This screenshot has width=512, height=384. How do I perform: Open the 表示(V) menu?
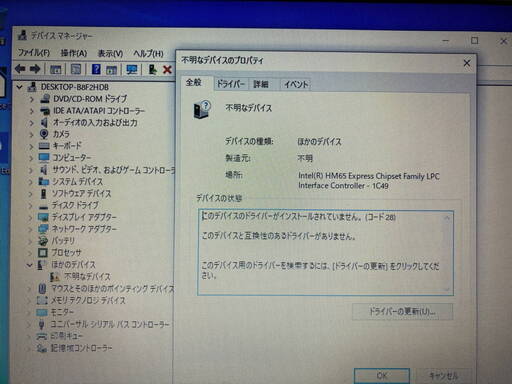tap(110, 53)
